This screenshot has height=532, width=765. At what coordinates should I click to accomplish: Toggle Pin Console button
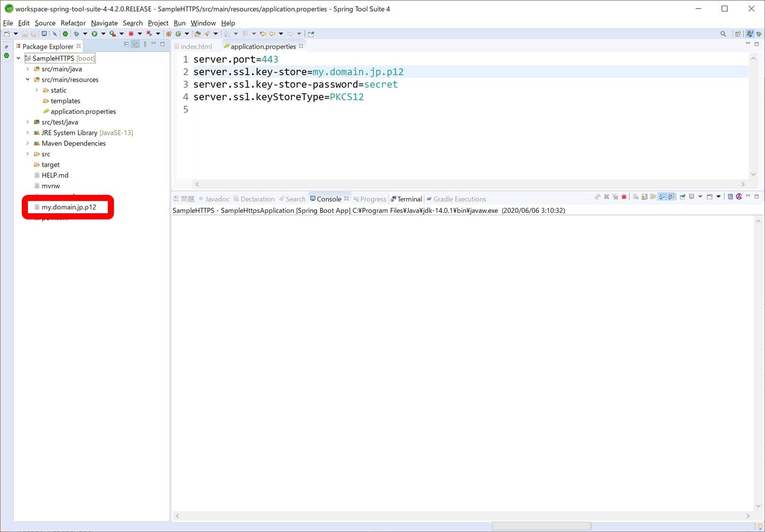click(x=682, y=197)
